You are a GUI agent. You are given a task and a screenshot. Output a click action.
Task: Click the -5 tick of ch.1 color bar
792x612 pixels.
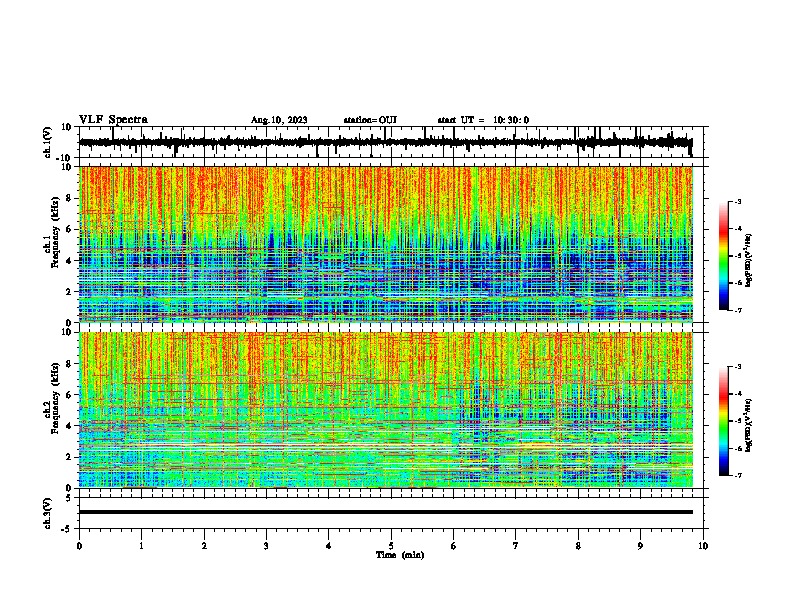coord(737,256)
